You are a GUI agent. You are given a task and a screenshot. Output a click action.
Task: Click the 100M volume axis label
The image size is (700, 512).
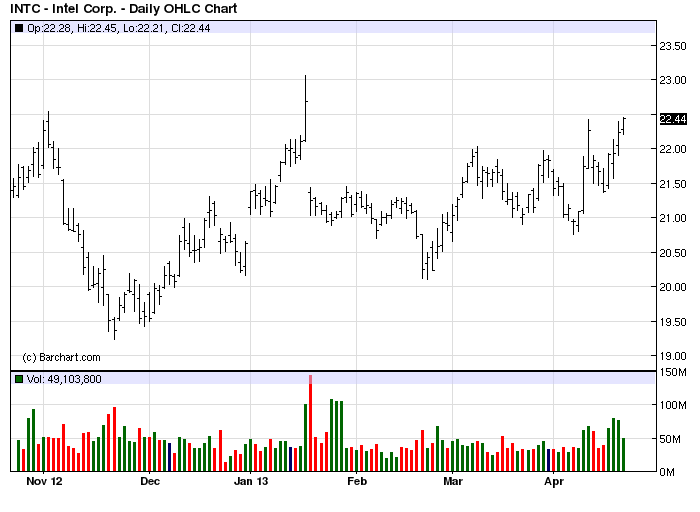point(673,405)
